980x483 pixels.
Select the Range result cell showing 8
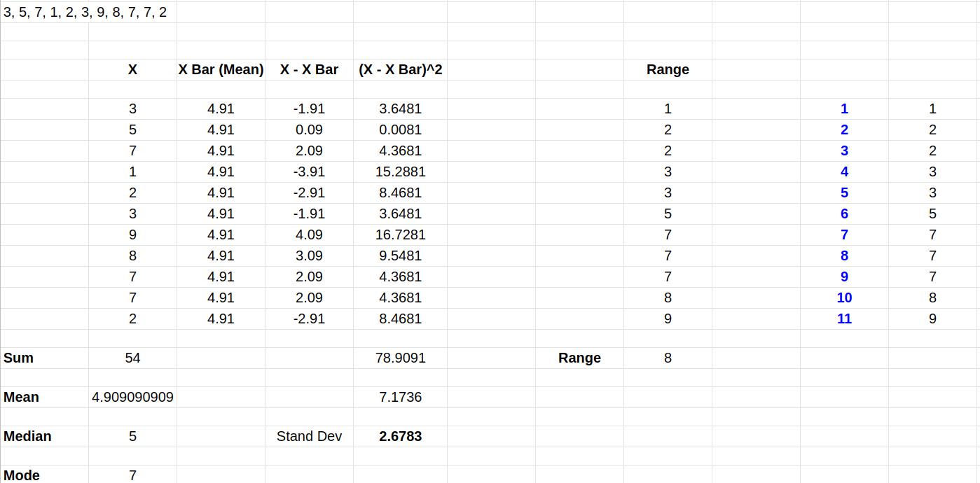(x=668, y=358)
